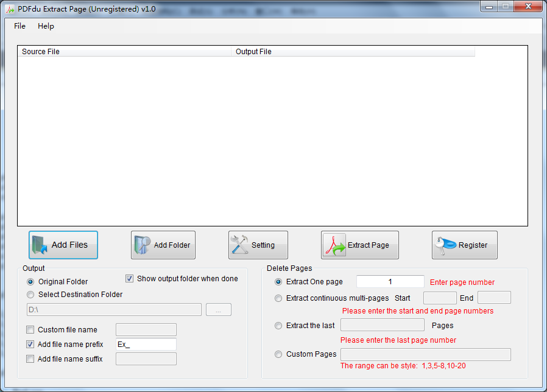Choose Extract continuous multi-pages option
The width and height of the screenshot is (547, 392).
tap(278, 298)
